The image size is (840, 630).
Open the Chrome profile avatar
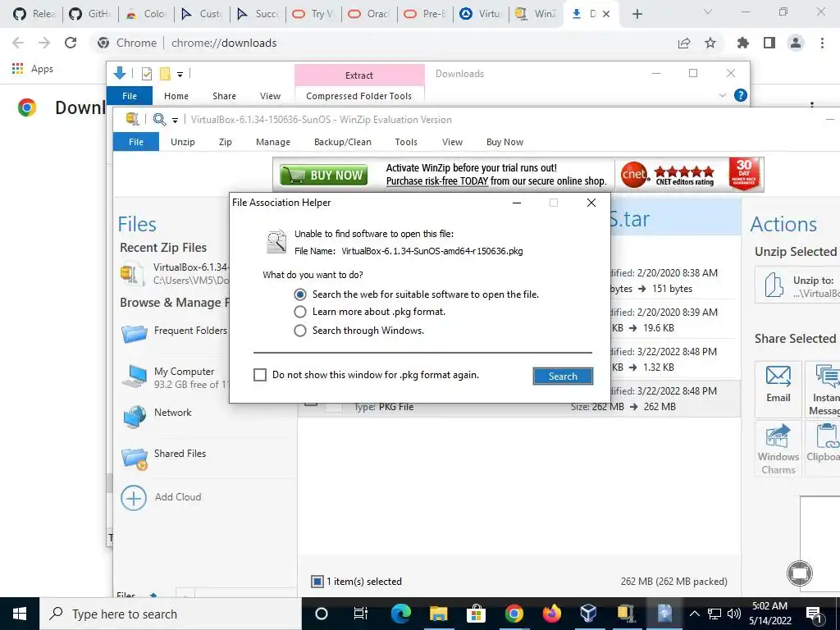(x=796, y=43)
